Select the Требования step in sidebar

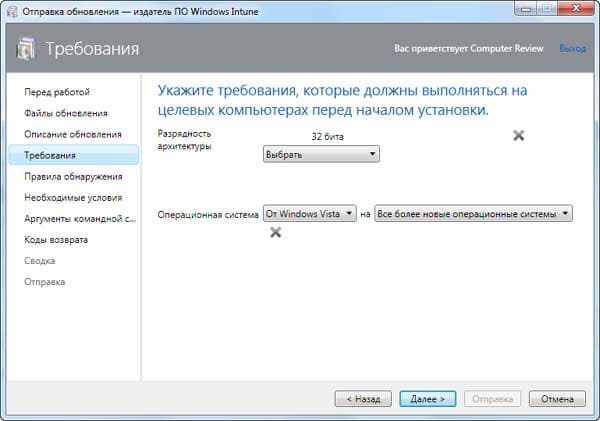[x=73, y=155]
